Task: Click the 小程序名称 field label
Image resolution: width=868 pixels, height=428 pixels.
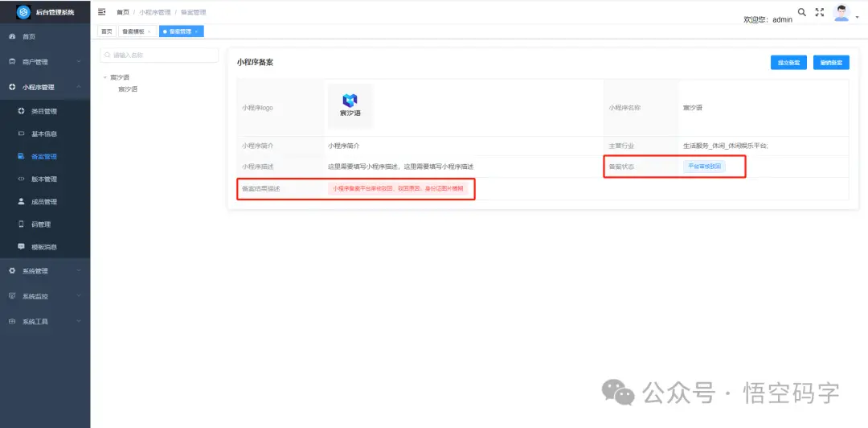Action: pyautogui.click(x=624, y=108)
